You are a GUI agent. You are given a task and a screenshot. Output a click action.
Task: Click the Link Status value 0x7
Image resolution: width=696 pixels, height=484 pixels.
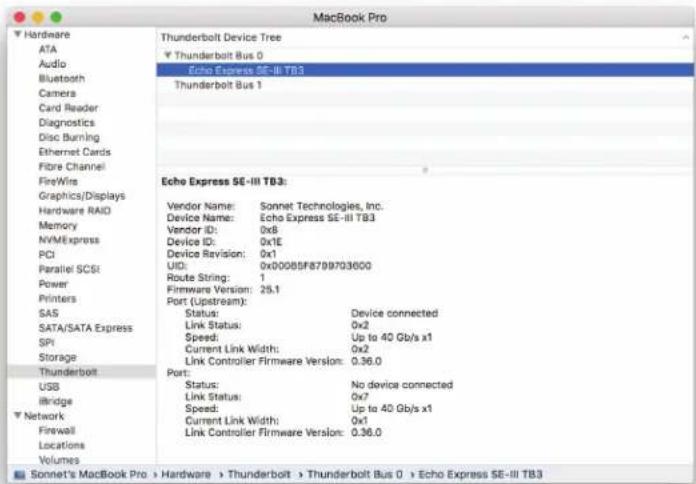(x=360, y=397)
